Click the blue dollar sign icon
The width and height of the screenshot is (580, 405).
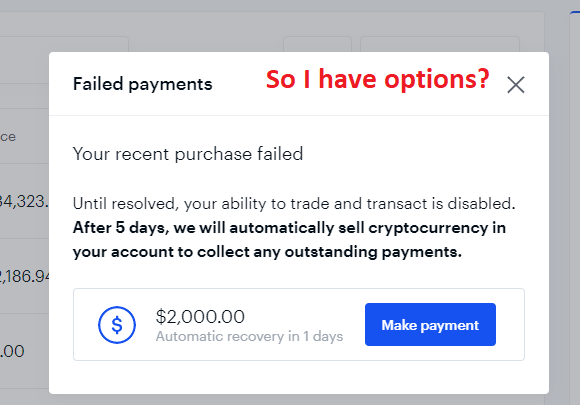[117, 325]
